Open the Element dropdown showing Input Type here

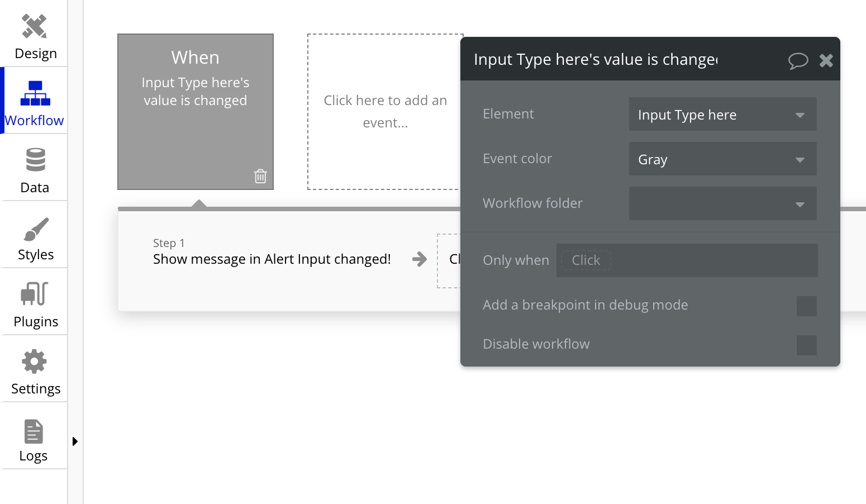pyautogui.click(x=722, y=114)
